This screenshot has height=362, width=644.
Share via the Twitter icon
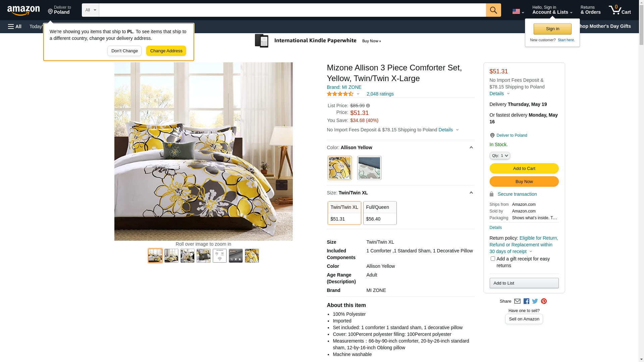coord(535,301)
